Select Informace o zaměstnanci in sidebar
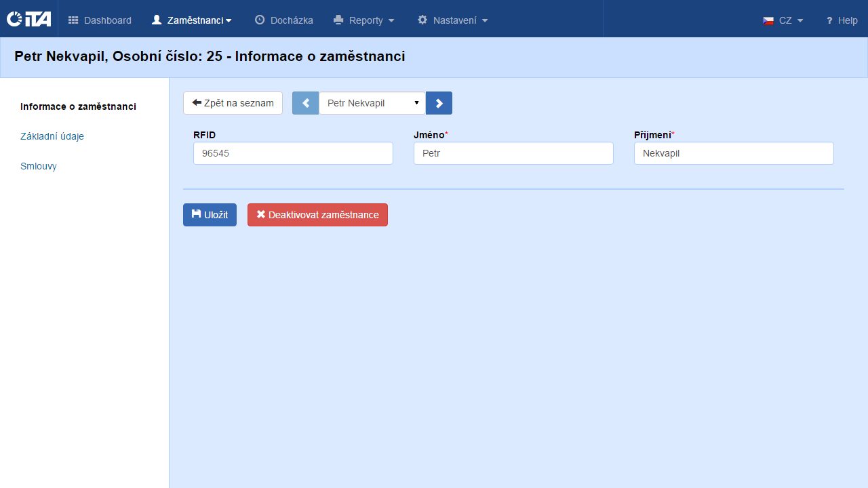 pos(78,106)
